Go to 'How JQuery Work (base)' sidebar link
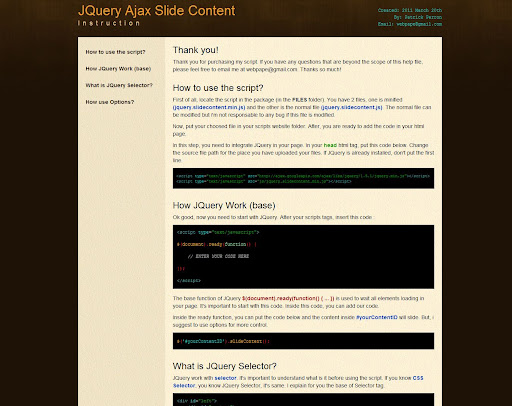Viewport: 512px width, 406px height. [118, 69]
